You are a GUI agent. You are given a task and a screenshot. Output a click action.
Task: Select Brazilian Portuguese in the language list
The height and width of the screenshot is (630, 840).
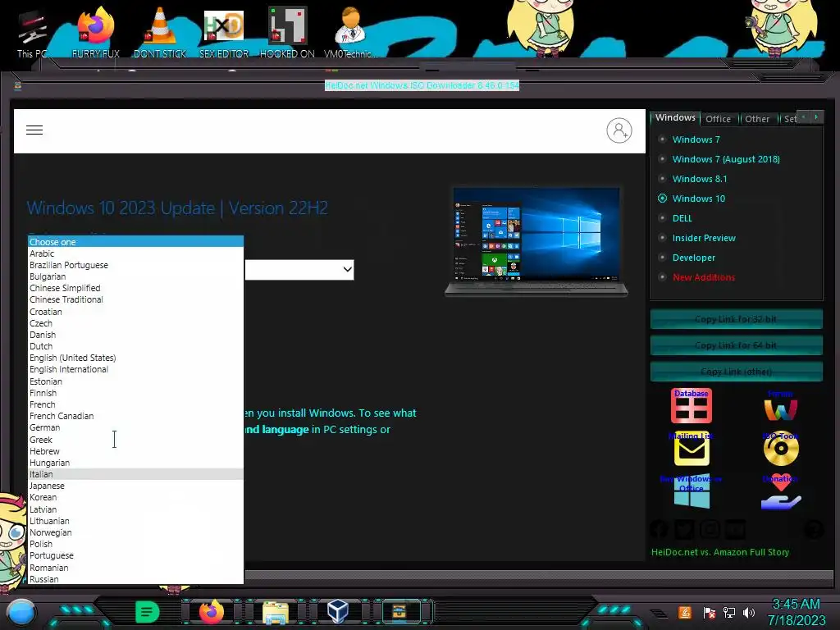click(135, 265)
